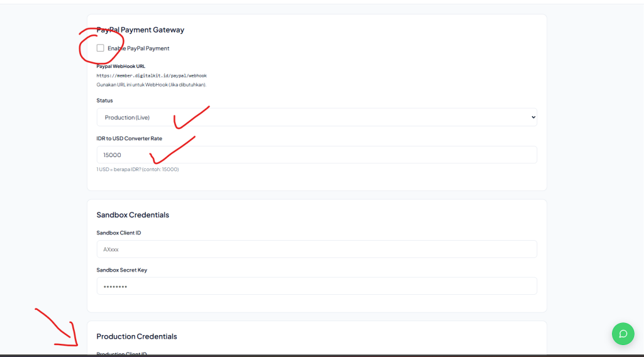
Task: Click the Status dropdown arrow
Action: coord(533,118)
